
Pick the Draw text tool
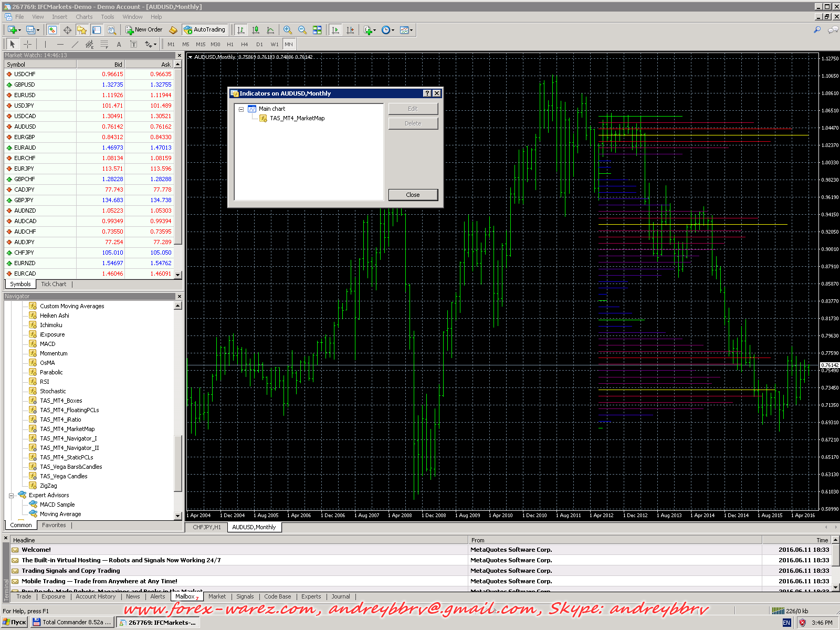coord(119,45)
